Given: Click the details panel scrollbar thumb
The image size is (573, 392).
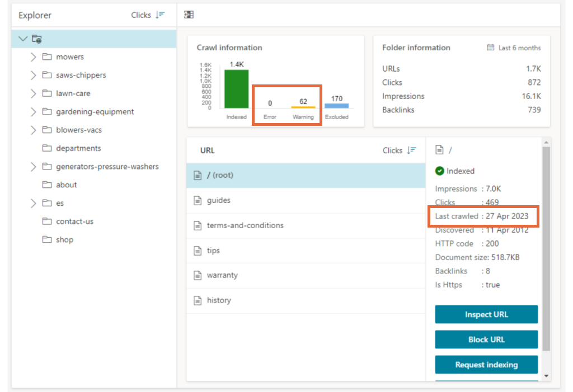Looking at the screenshot, I should point(546,248).
